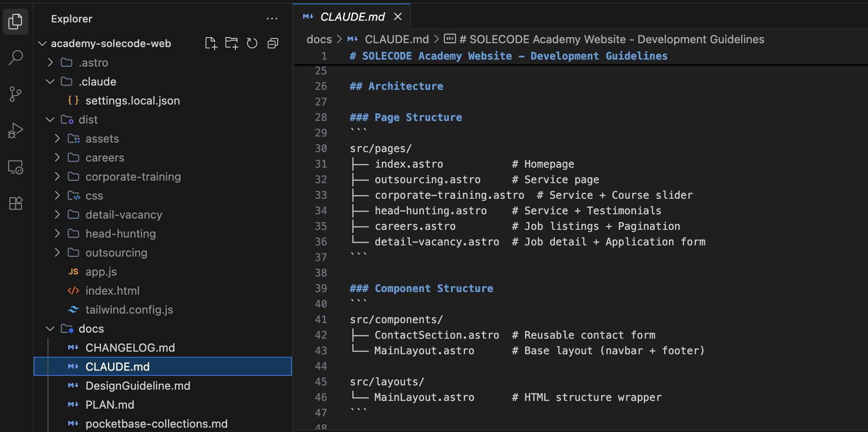The width and height of the screenshot is (868, 432).
Task: Open the DesignGuideline.md file
Action: pos(138,385)
